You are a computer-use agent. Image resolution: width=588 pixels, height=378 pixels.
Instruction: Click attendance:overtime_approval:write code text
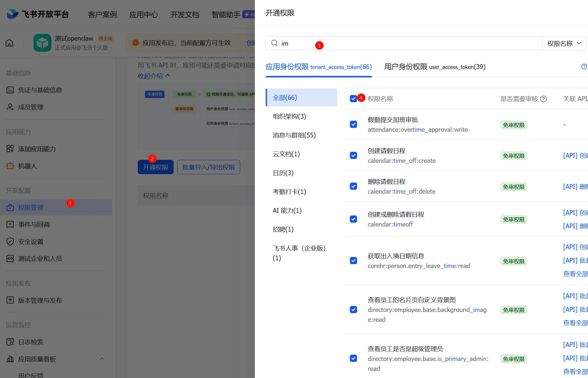(418, 129)
